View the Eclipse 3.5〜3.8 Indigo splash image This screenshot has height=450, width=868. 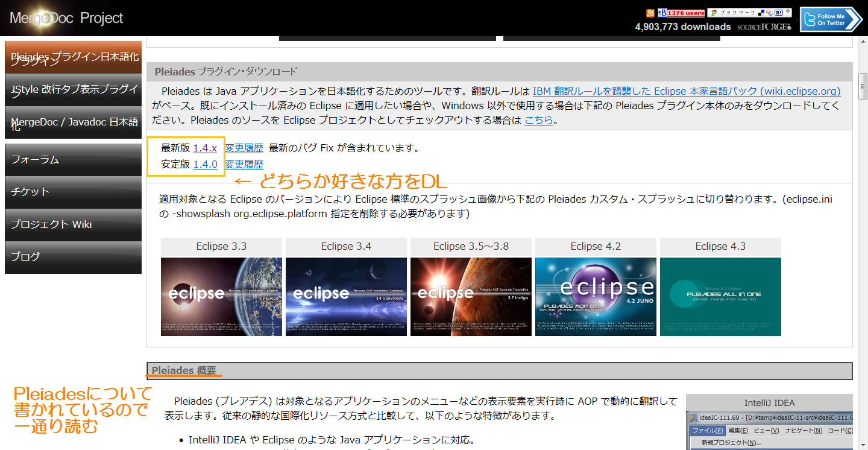coord(471,297)
